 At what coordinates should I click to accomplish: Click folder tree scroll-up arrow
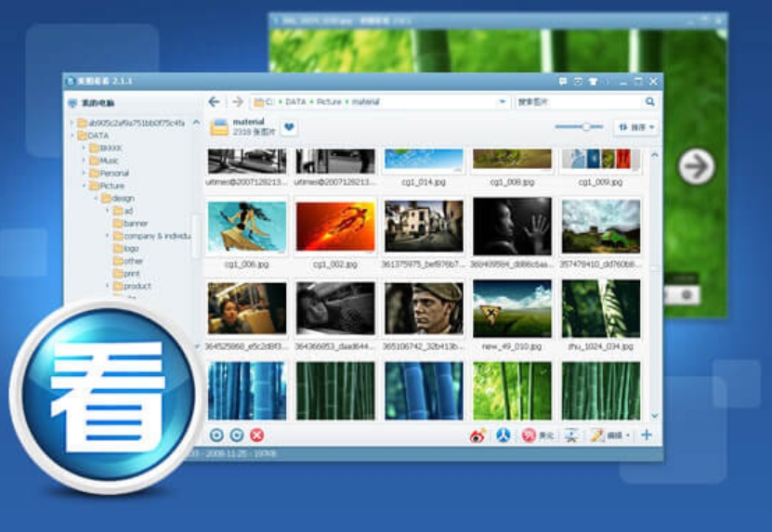196,122
